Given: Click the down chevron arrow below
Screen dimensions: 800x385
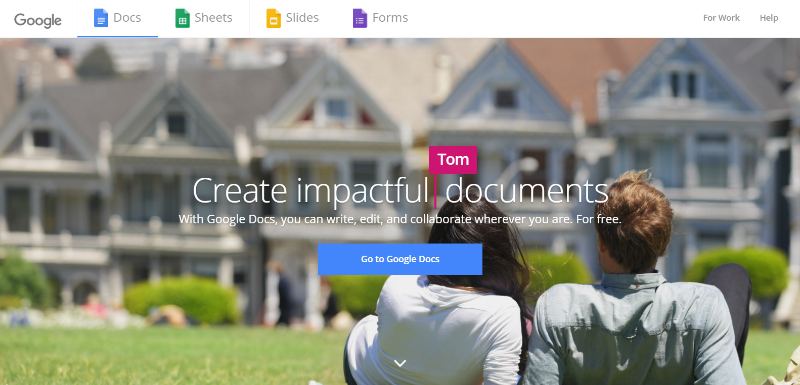Looking at the screenshot, I should point(400,363).
